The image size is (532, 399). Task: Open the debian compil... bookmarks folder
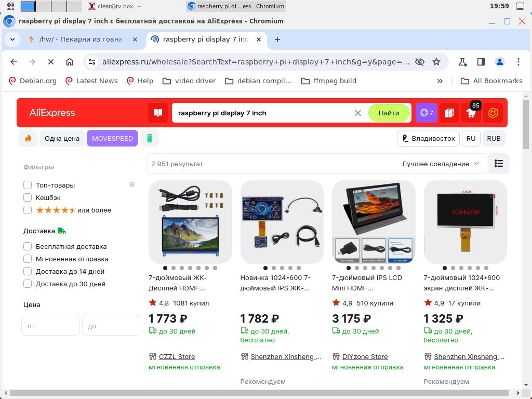[259, 81]
